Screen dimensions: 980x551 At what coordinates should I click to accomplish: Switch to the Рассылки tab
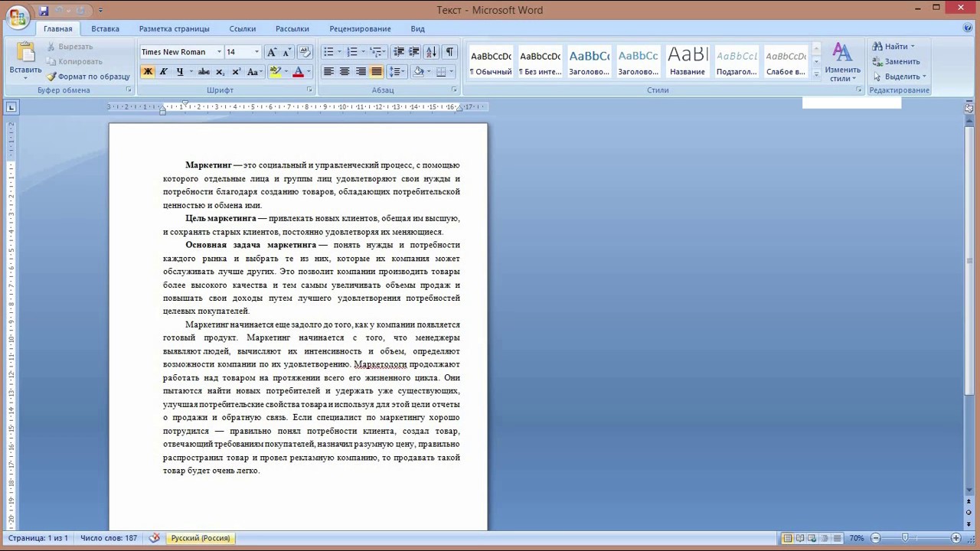coord(292,29)
